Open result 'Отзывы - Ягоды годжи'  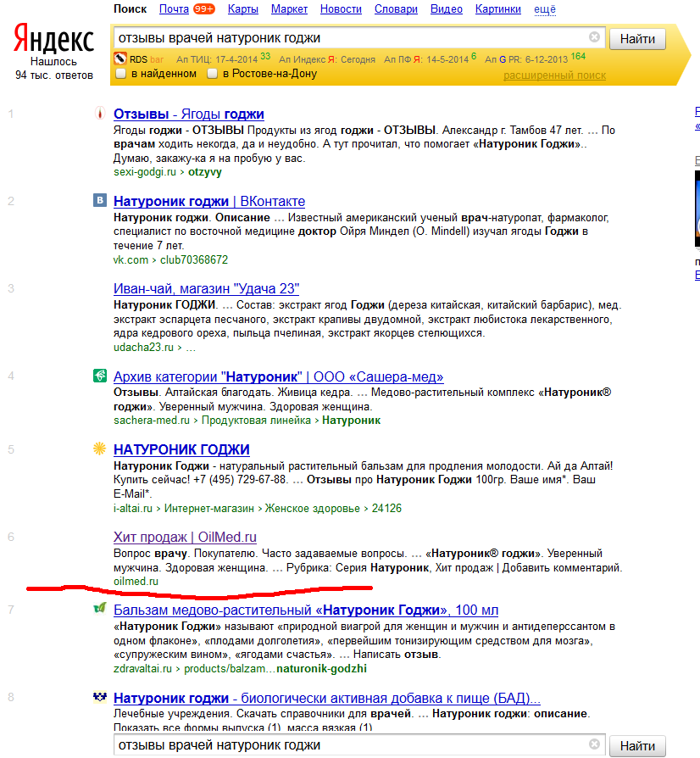click(x=189, y=114)
